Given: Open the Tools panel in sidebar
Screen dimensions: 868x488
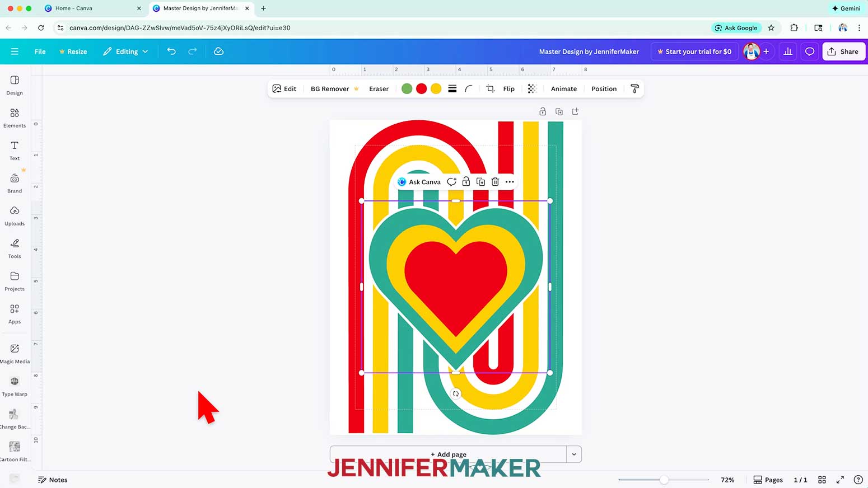Looking at the screenshot, I should pyautogui.click(x=15, y=248).
